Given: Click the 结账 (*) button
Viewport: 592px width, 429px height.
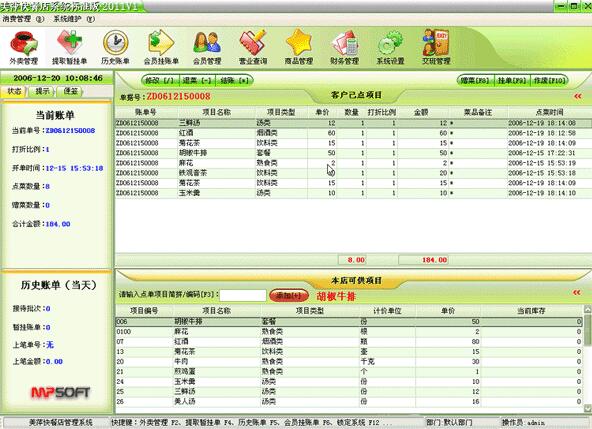Looking at the screenshot, I should (x=234, y=80).
